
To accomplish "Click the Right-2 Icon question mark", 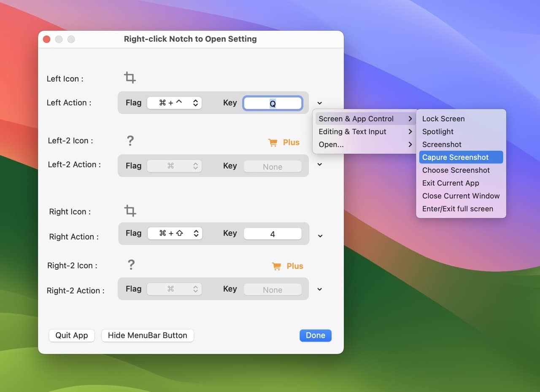I will pos(131,265).
